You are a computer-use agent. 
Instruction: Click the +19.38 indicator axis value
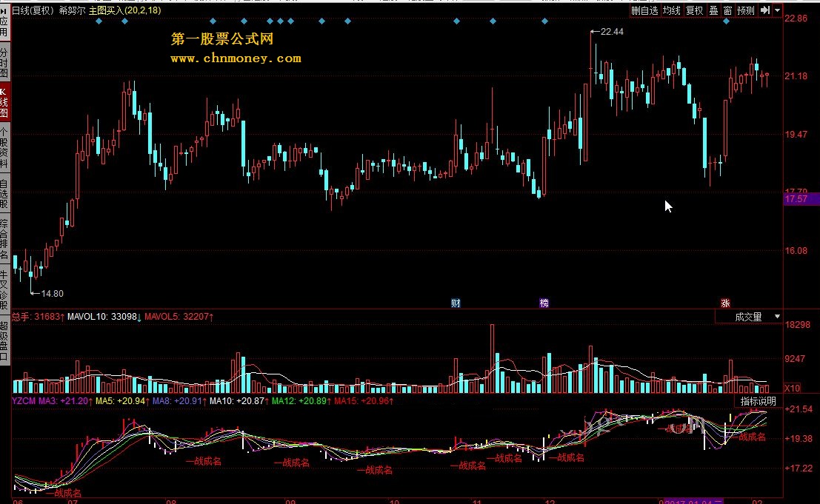[799, 439]
